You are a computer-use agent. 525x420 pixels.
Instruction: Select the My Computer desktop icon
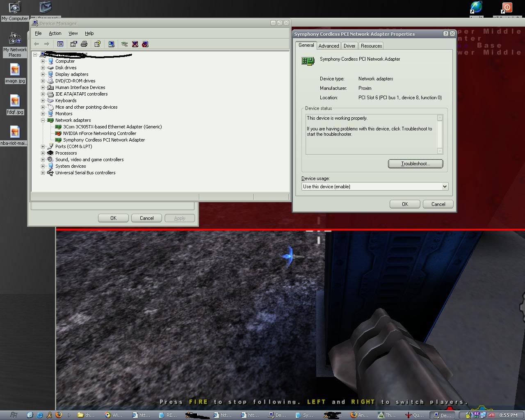[15, 11]
